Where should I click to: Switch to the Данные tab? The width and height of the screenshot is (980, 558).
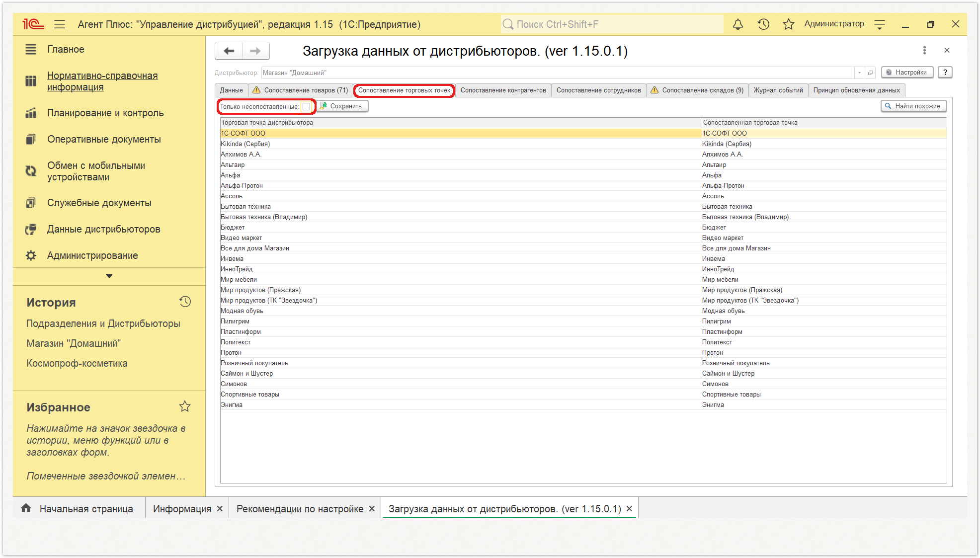click(x=231, y=90)
